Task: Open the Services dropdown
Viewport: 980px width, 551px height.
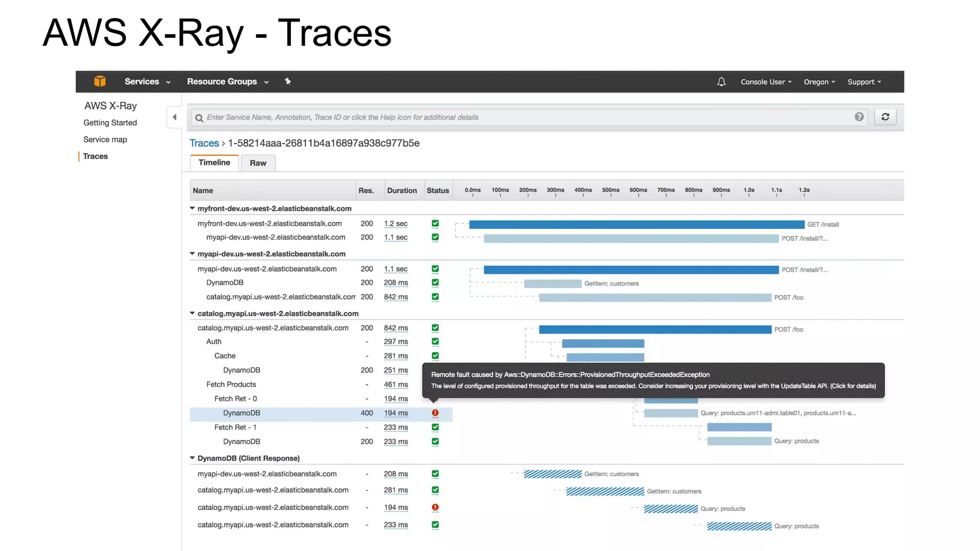Action: [147, 82]
